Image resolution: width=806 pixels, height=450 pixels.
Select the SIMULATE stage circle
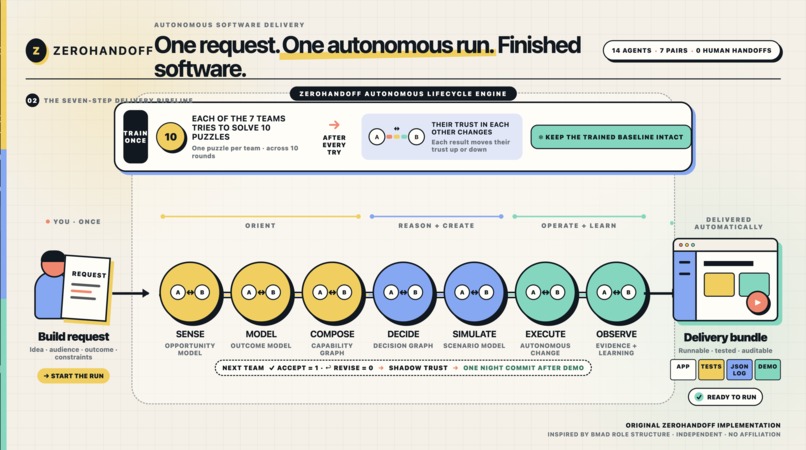pyautogui.click(x=474, y=293)
